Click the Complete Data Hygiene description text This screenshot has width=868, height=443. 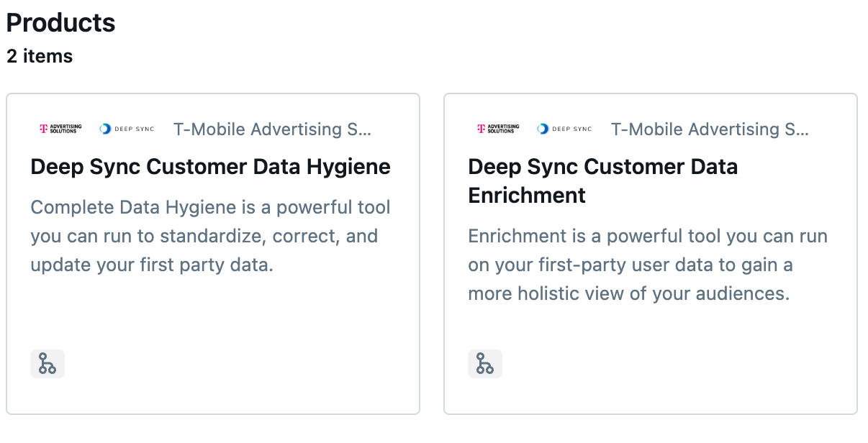coord(210,236)
